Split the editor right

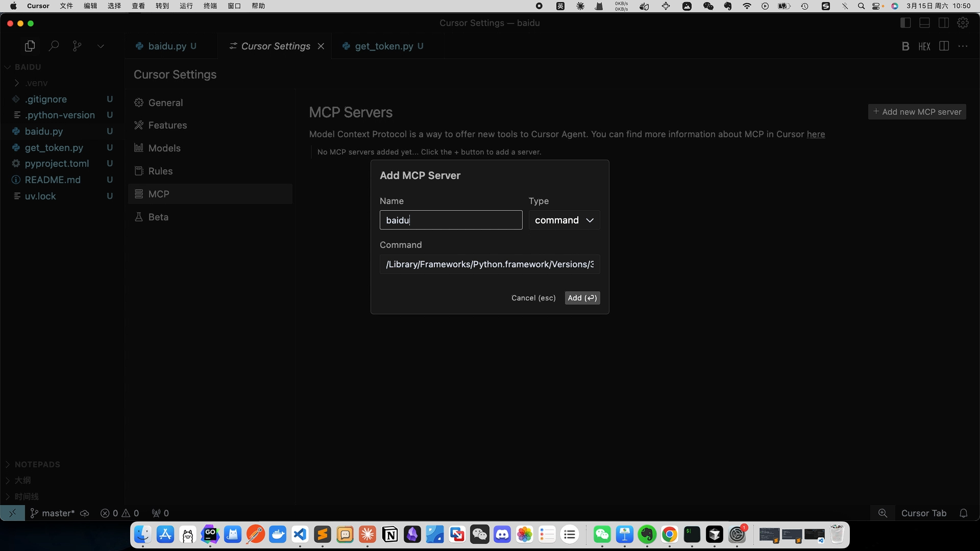point(944,46)
